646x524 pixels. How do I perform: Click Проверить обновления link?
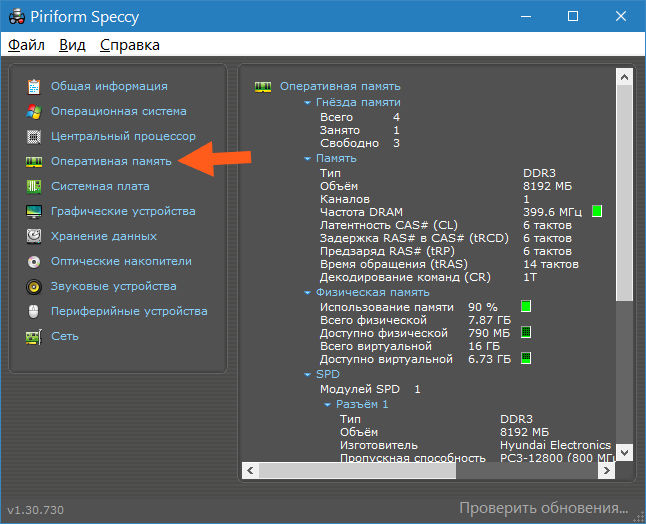click(544, 508)
